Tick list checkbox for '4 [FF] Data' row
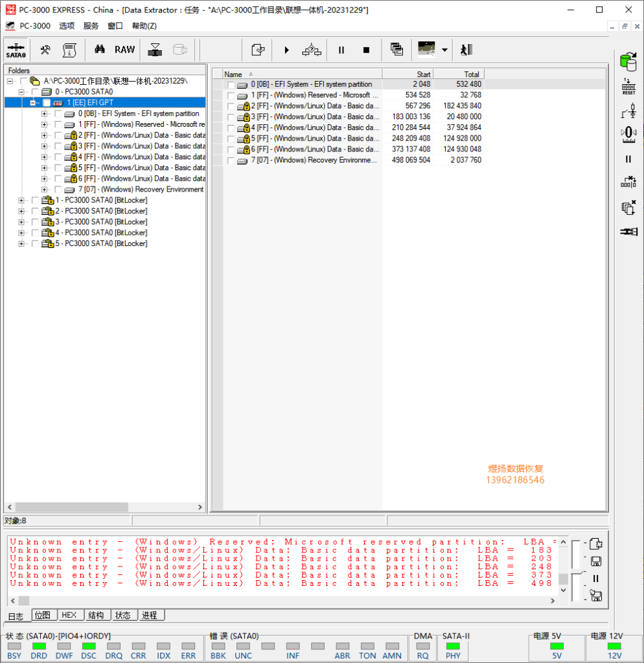Viewport: 644px width, 663px height. coord(231,128)
